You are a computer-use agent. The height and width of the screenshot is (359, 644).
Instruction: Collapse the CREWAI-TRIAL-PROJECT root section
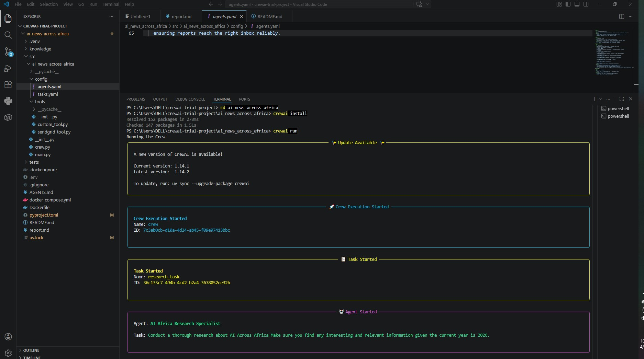(45, 26)
